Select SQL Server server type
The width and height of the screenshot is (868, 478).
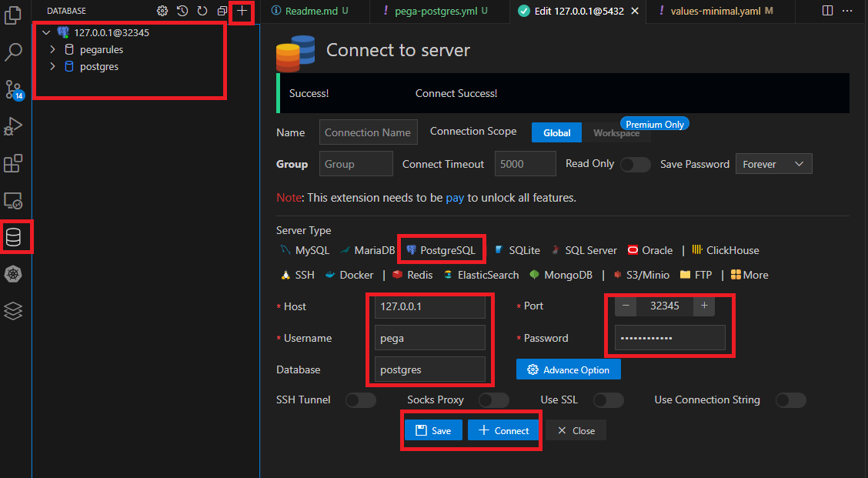click(x=583, y=250)
